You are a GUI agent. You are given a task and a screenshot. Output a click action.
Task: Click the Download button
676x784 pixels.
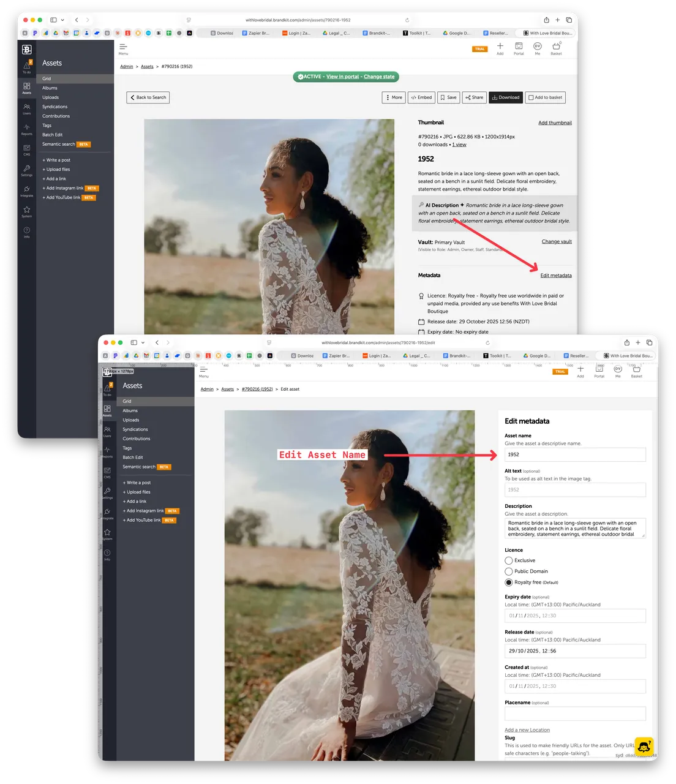506,97
